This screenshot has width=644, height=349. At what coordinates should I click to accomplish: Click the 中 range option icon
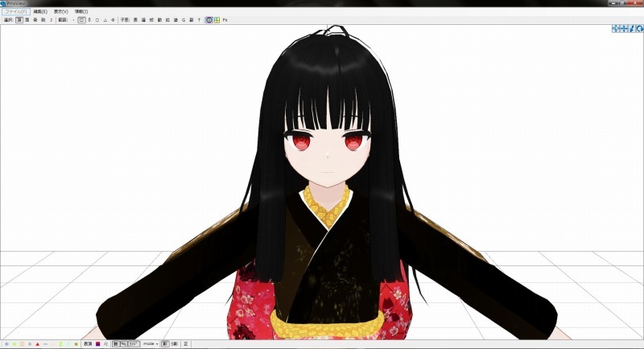pos(113,19)
